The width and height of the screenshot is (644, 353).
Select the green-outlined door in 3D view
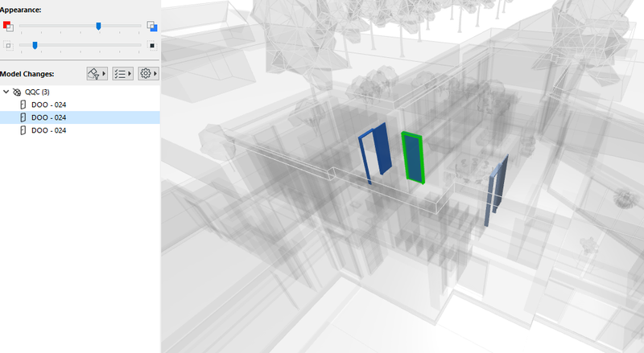(x=413, y=158)
